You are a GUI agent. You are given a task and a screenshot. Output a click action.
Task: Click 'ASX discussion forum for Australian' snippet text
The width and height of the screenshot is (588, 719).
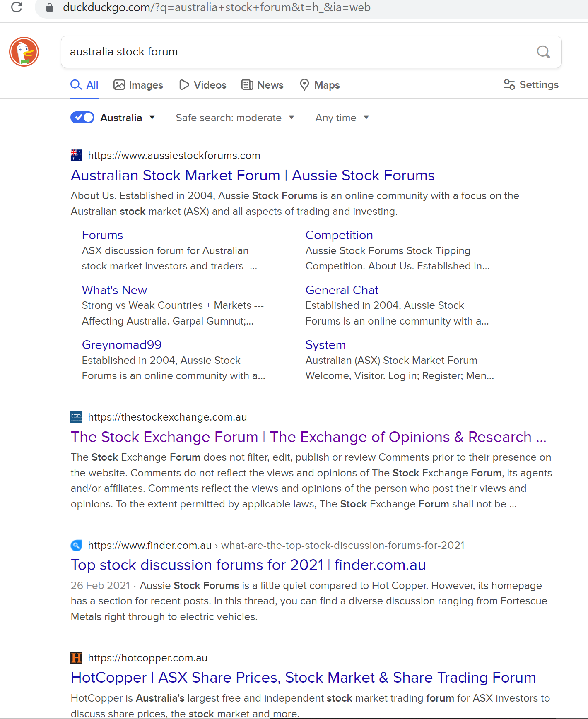[x=165, y=251]
